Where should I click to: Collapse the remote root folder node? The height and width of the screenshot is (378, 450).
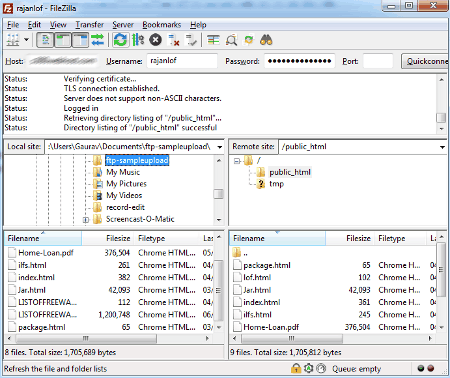[237, 161]
